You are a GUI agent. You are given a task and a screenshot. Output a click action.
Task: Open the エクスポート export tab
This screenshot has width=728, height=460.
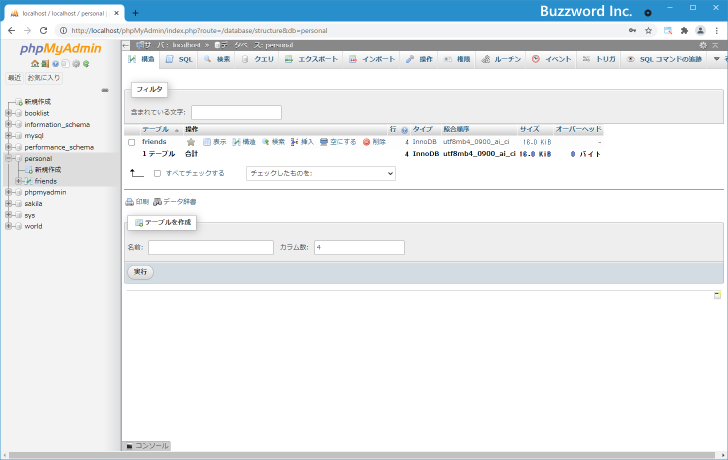tap(312, 60)
